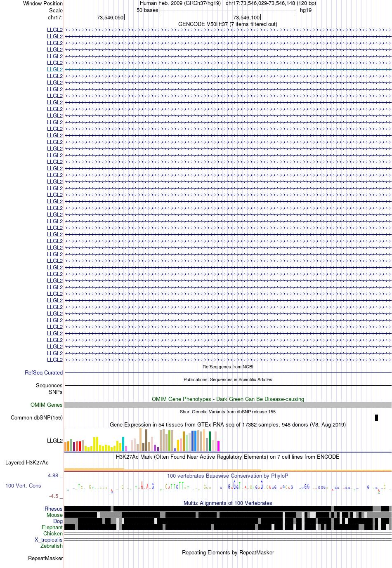The width and height of the screenshot is (392, 568).
Task: Click the 100 Vert. Cons track label
Action: coord(23,486)
